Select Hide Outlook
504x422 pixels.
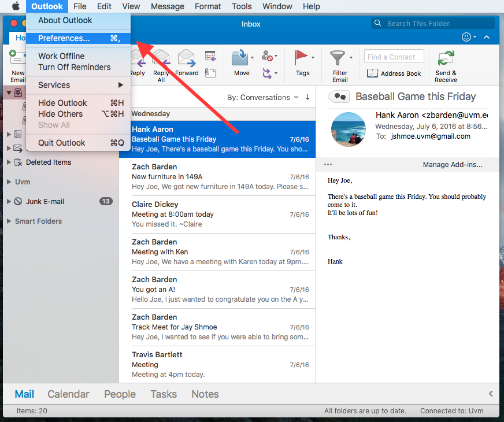coord(79,103)
